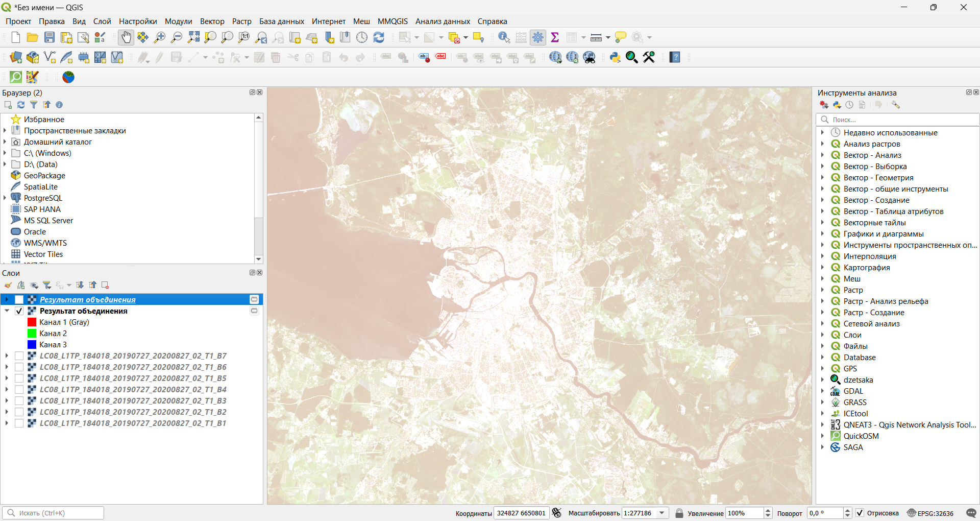
Task: Select the Pan Map hand tool
Action: [x=126, y=37]
